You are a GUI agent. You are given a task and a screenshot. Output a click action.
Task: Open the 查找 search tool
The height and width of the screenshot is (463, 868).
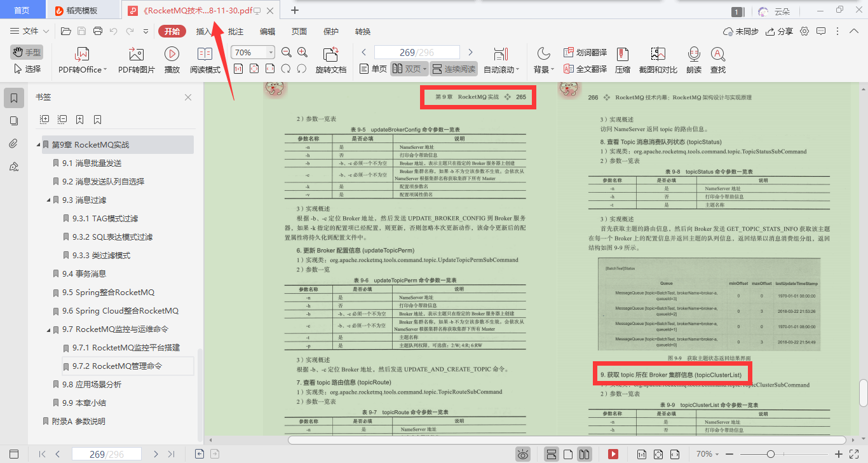coord(718,61)
